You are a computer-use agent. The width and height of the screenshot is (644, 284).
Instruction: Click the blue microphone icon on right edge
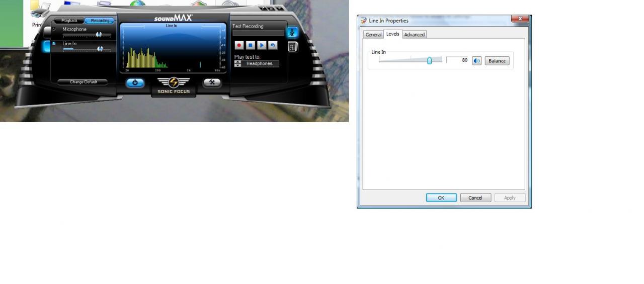(x=292, y=33)
